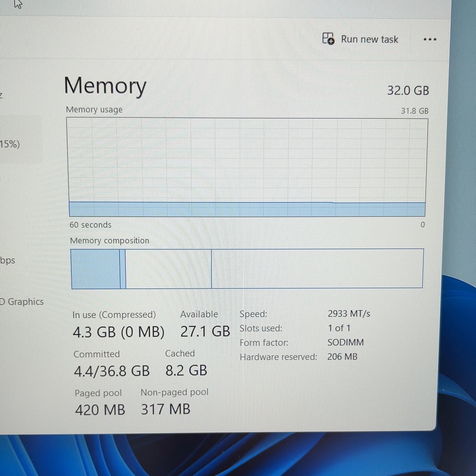
Task: Open the three-dot more options menu
Action: pos(430,40)
